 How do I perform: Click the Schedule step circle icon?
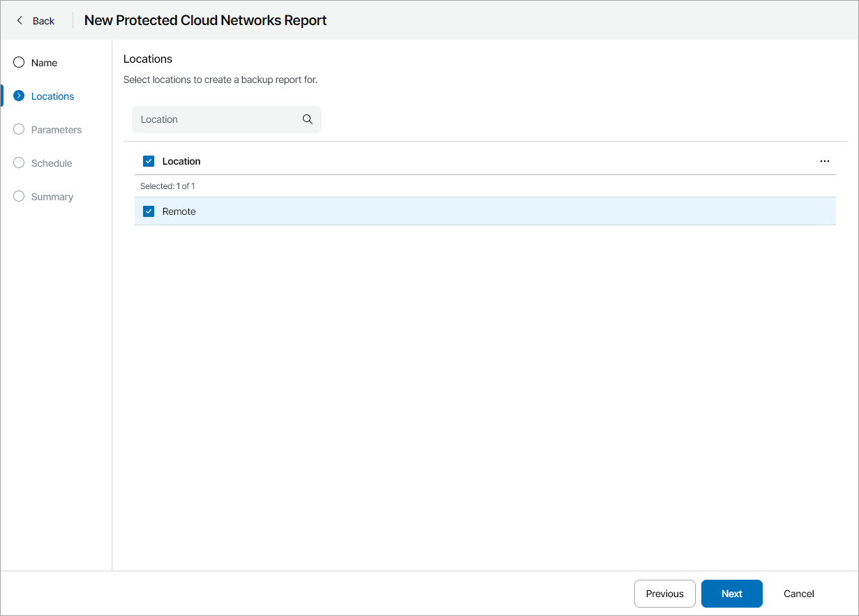[19, 163]
